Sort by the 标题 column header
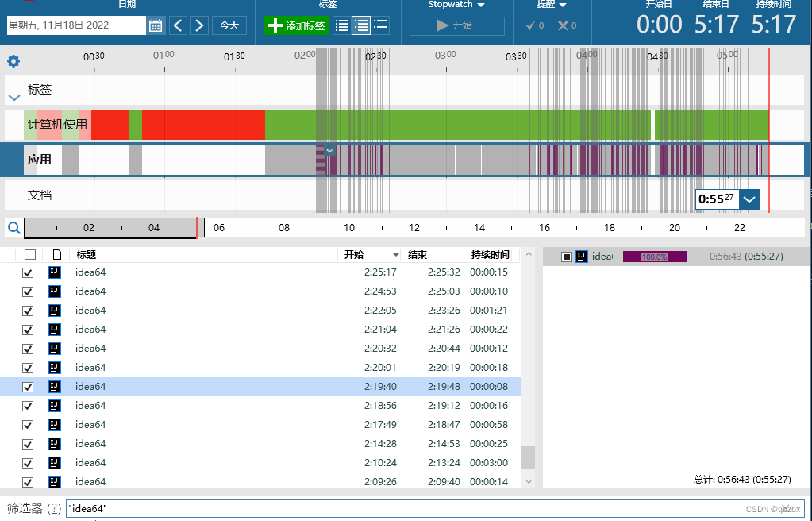 [87, 254]
